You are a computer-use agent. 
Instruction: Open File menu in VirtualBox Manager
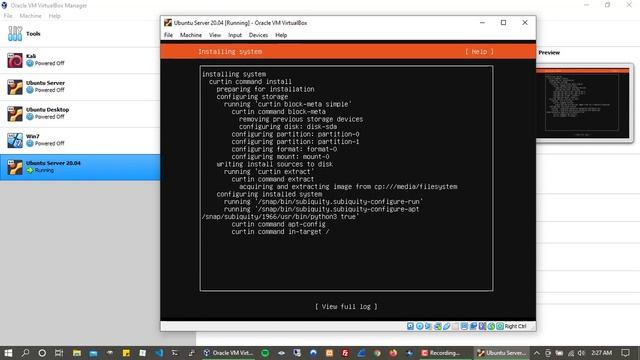tap(8, 16)
